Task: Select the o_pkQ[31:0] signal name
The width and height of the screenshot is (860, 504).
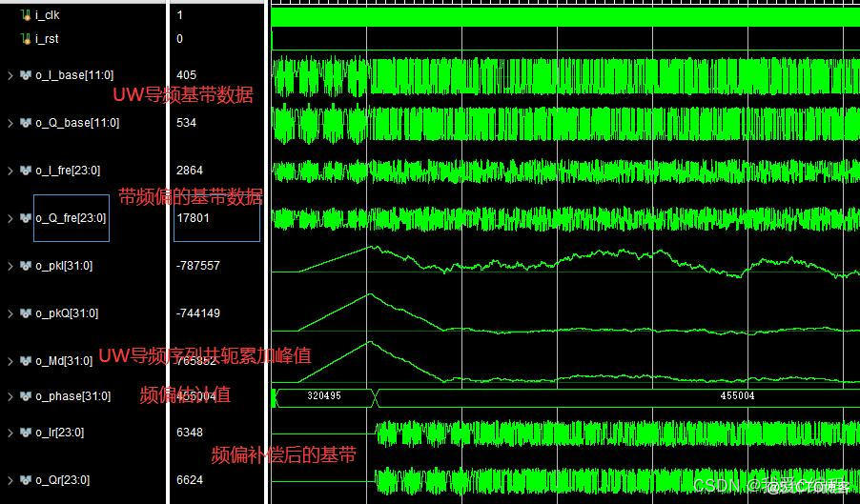Action: pos(67,313)
